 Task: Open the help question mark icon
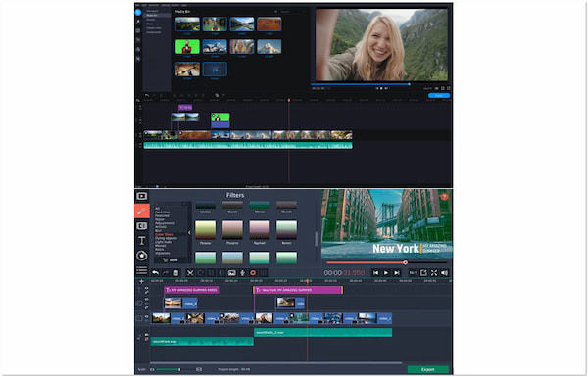(444, 197)
